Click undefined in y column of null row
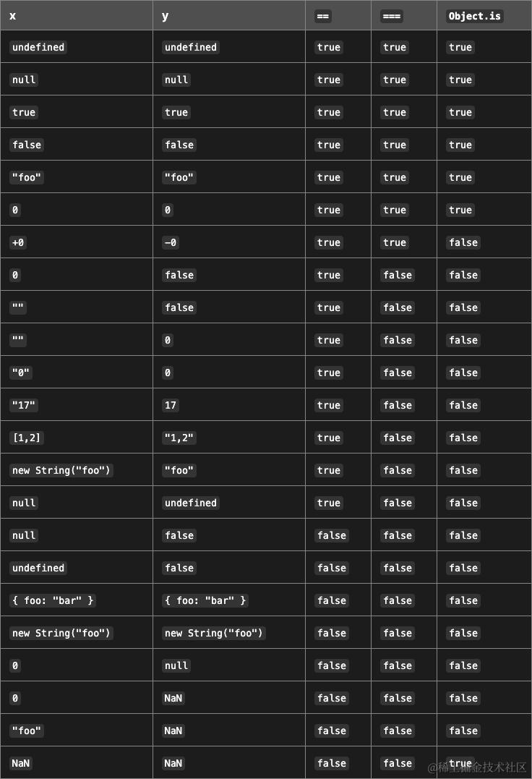Screen dimensions: 532x779 191,503
